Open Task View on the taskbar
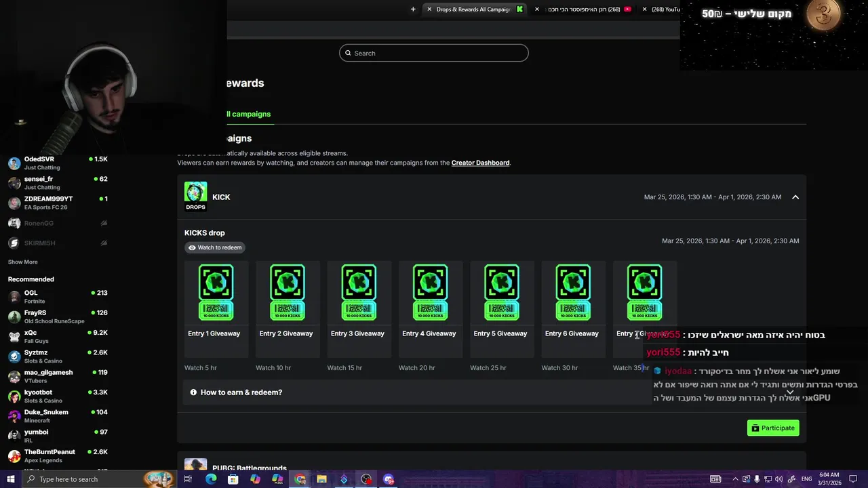 tap(188, 479)
